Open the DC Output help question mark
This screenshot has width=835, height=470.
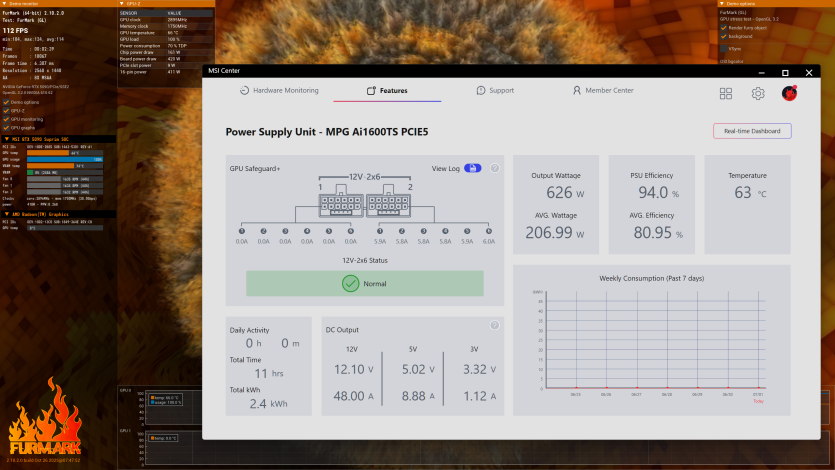click(x=495, y=325)
